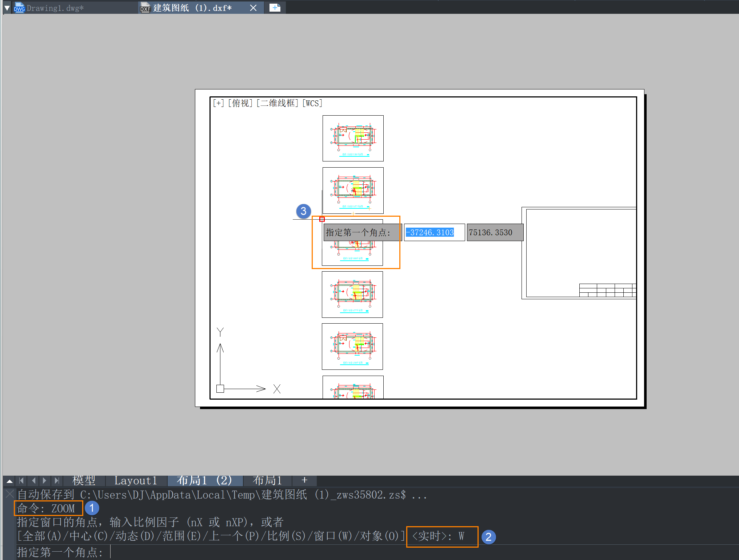Screen dimensions: 739x560
Task: Open the [二维线框] visual style menu
Action: (x=277, y=103)
